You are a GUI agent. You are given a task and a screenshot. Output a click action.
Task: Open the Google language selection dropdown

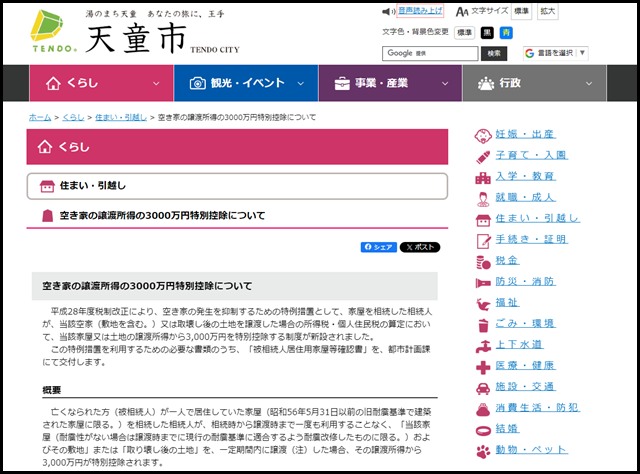(x=556, y=53)
